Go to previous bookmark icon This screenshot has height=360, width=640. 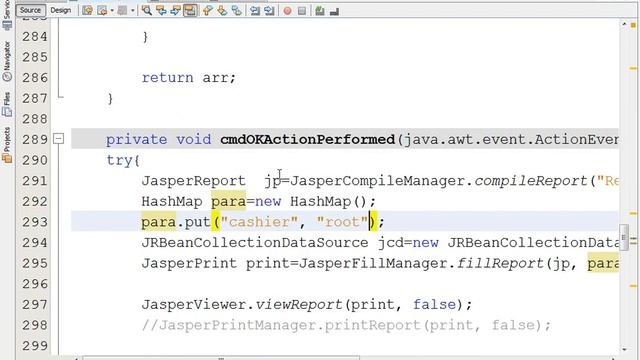click(208, 11)
